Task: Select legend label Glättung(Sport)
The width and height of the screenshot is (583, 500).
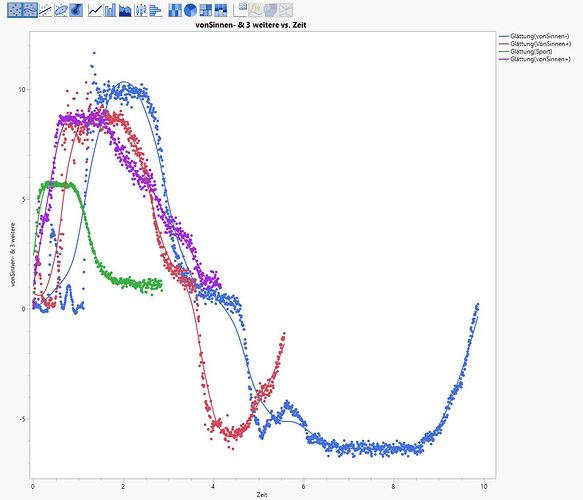Action: pyautogui.click(x=531, y=52)
